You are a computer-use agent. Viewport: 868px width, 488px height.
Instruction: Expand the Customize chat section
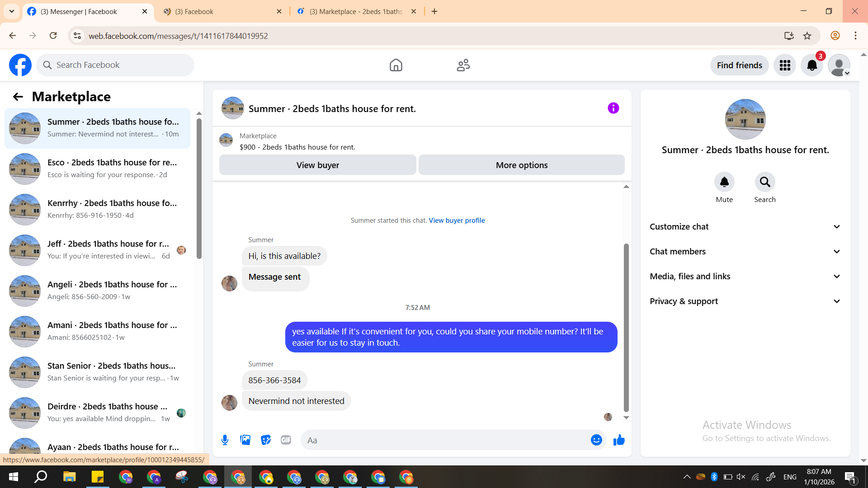point(745,227)
